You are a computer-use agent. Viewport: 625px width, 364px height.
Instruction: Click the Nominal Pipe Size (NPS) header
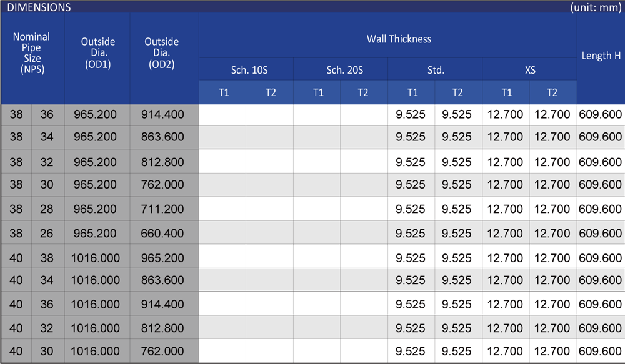(32, 54)
